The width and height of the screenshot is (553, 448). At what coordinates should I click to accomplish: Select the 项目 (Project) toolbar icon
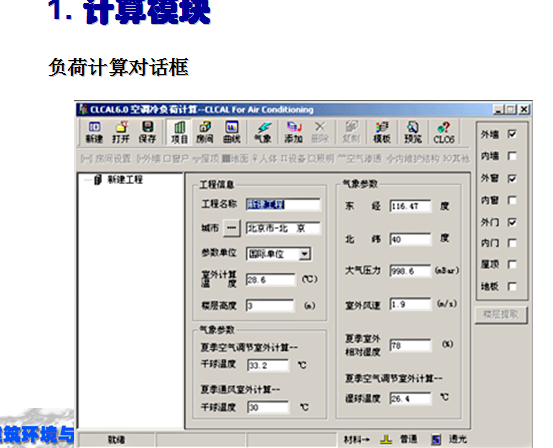pos(179,132)
